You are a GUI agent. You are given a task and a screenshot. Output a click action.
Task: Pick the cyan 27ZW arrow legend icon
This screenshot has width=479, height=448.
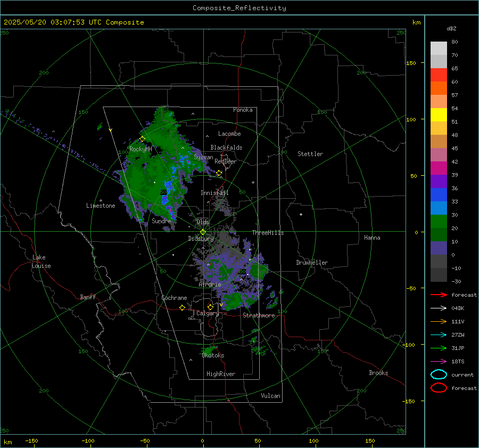439,335
